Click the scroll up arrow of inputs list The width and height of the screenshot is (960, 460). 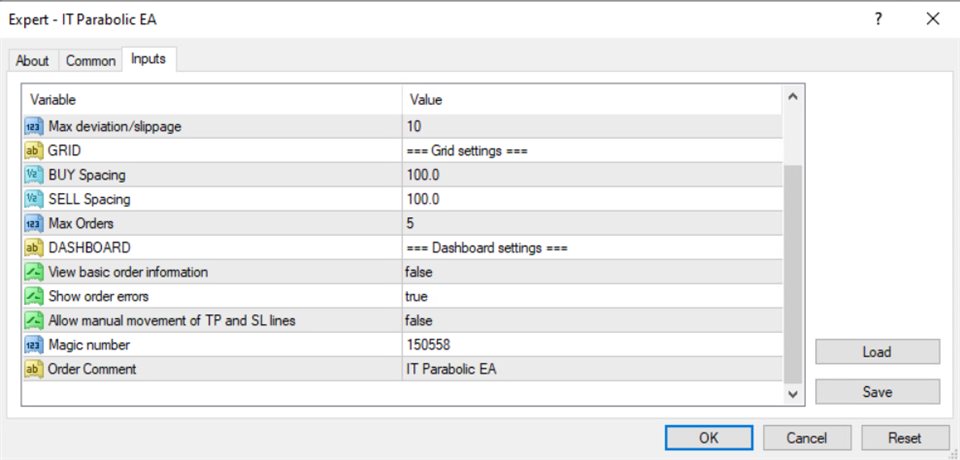point(793,97)
